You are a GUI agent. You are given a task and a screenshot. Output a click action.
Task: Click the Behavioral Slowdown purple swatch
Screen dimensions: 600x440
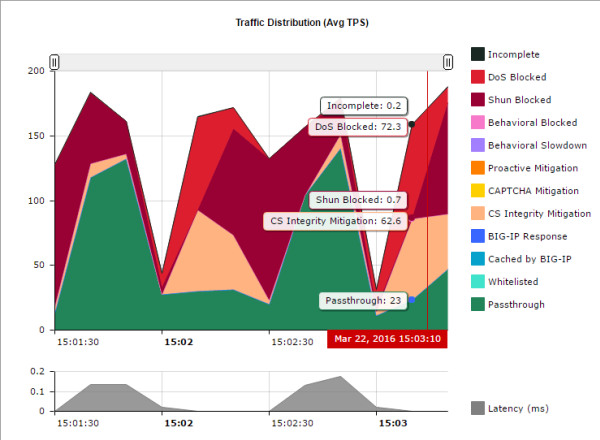(x=478, y=145)
